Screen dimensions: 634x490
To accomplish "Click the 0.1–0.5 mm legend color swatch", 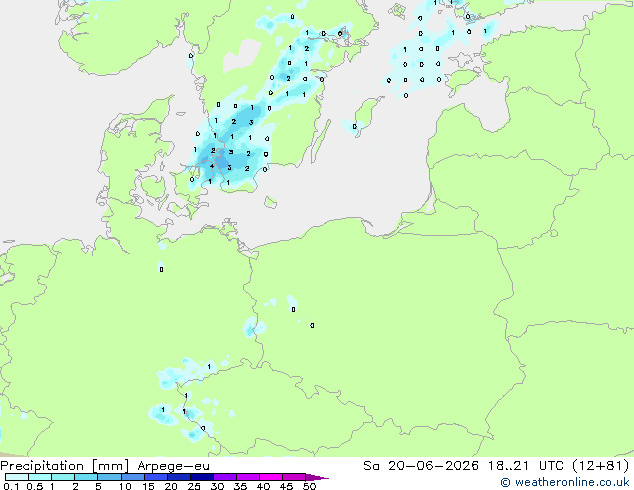I will [x=17, y=477].
